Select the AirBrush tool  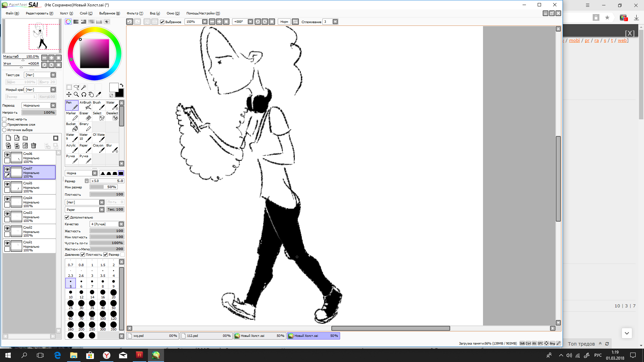(x=85, y=105)
